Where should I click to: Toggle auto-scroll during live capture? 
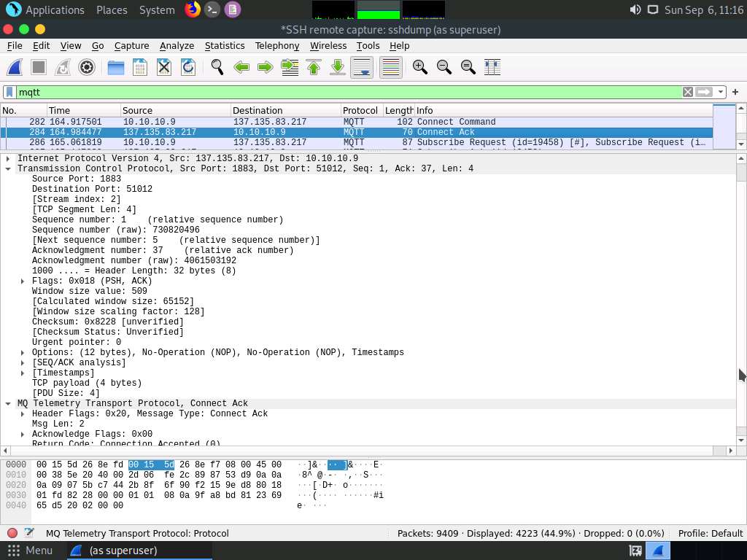click(x=361, y=67)
